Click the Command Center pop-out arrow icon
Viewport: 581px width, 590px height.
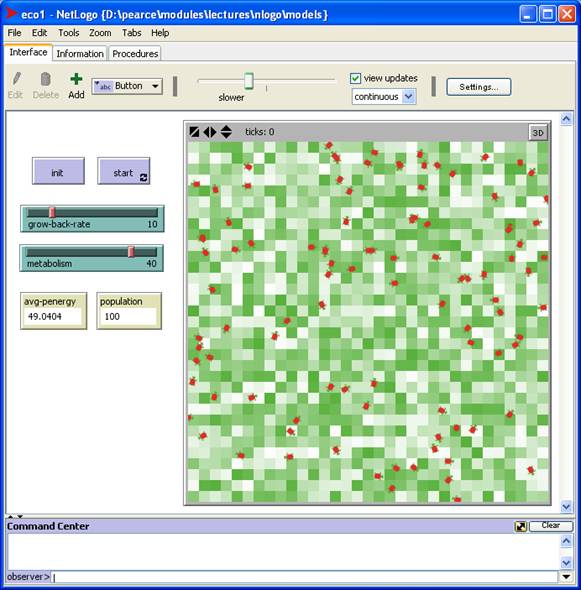click(x=521, y=526)
